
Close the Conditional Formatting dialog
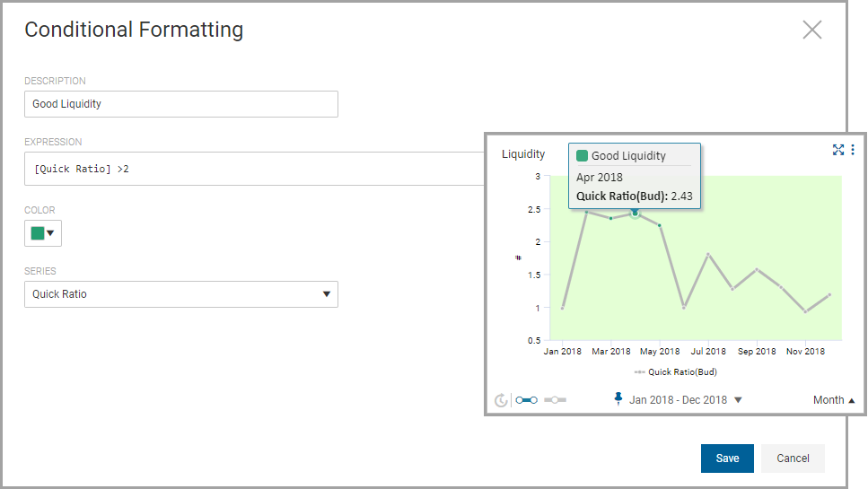coord(812,30)
